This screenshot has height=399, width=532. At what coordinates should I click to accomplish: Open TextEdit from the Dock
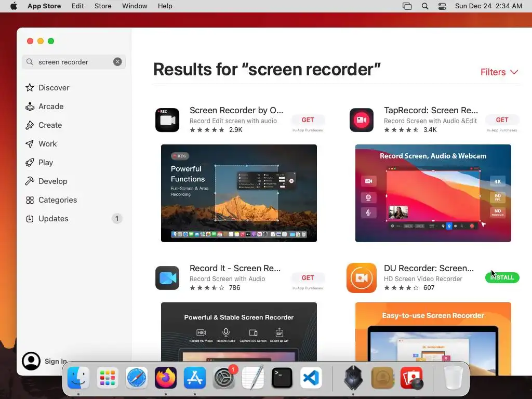pyautogui.click(x=253, y=378)
